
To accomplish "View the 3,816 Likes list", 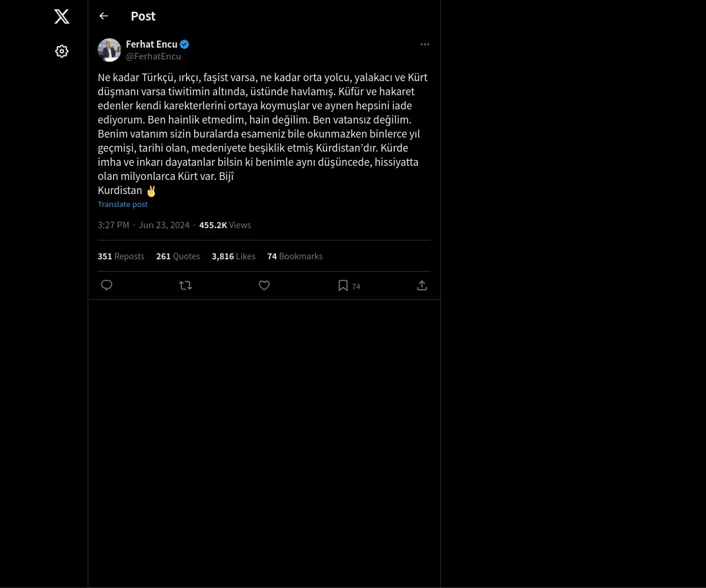I will [x=233, y=256].
